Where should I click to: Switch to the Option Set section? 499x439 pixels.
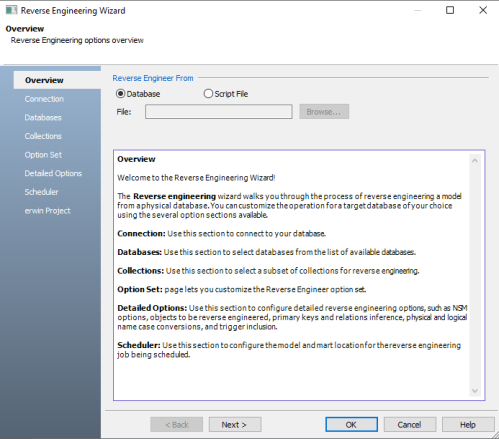[x=43, y=155]
